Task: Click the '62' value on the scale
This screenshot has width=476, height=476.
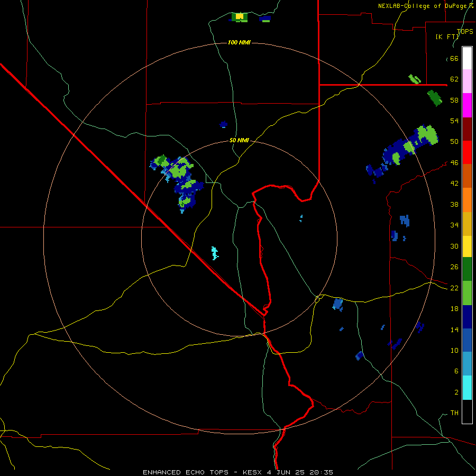Action: (454, 79)
